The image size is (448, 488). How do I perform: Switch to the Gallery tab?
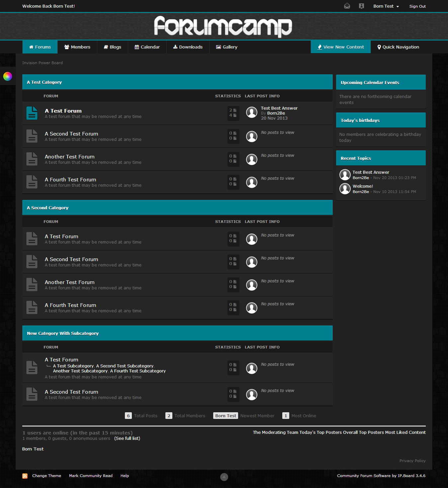point(226,47)
